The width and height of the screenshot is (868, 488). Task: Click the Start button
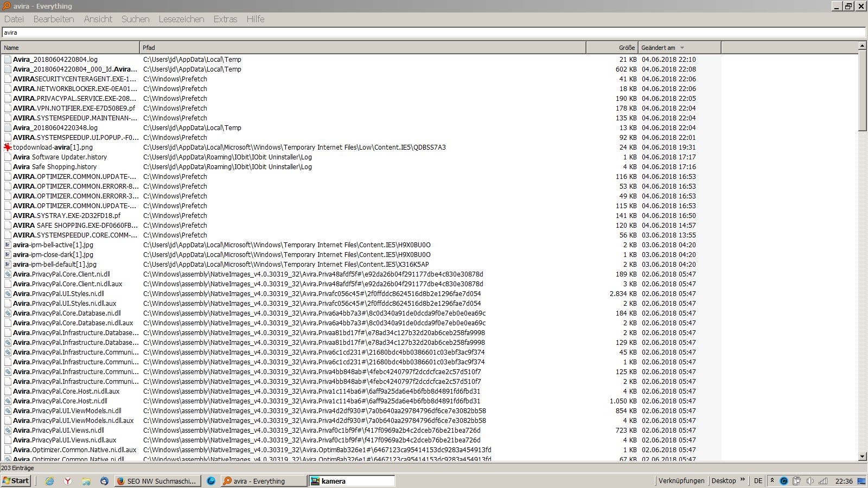16,481
